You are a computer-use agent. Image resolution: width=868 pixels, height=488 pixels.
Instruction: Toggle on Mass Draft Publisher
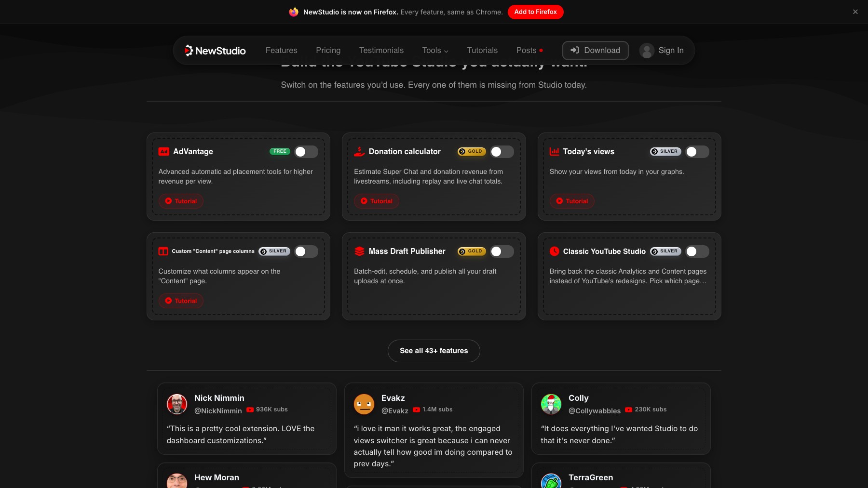[x=502, y=251]
